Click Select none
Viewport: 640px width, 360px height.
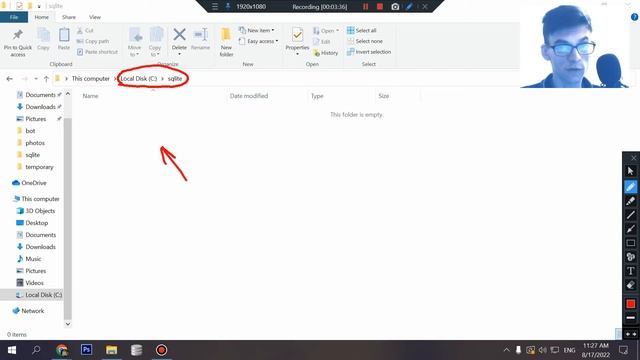point(365,41)
